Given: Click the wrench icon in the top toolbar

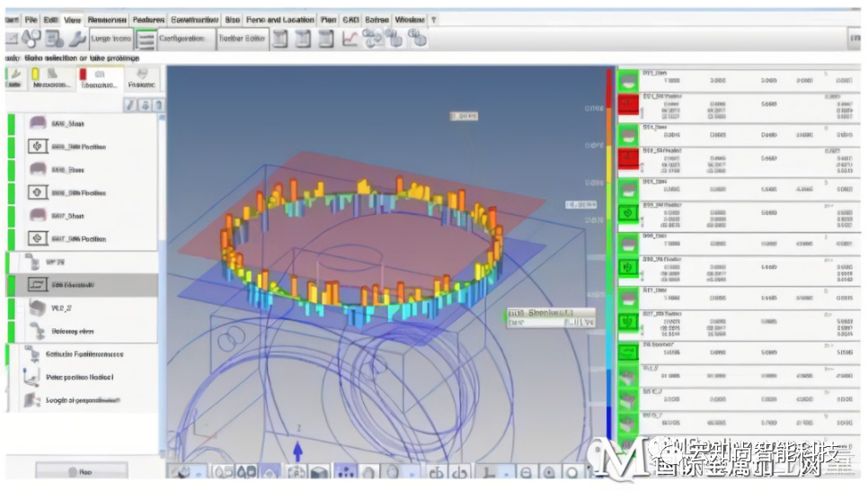Looking at the screenshot, I should click(77, 40).
